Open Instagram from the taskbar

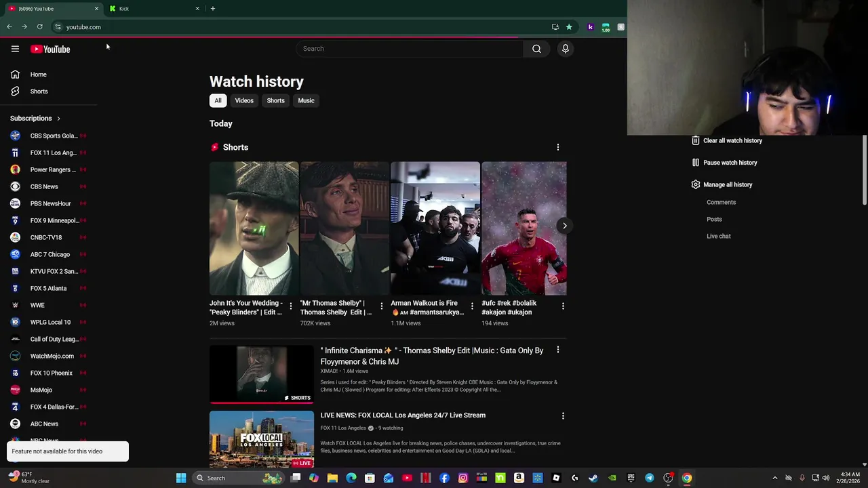[x=463, y=478]
